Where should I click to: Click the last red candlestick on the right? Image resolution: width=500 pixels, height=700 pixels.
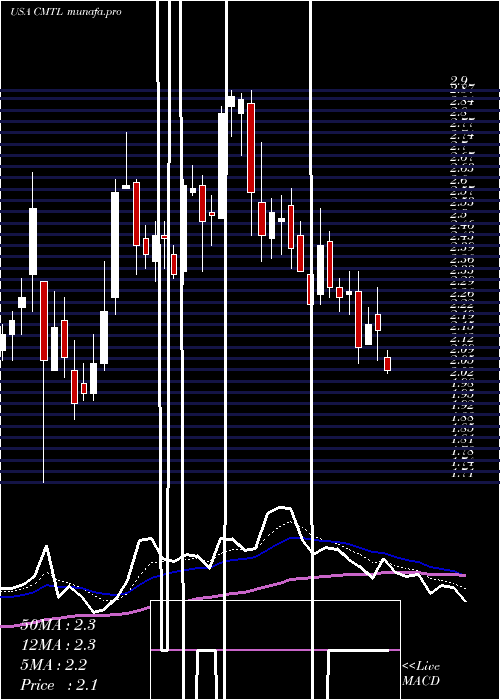click(x=388, y=364)
